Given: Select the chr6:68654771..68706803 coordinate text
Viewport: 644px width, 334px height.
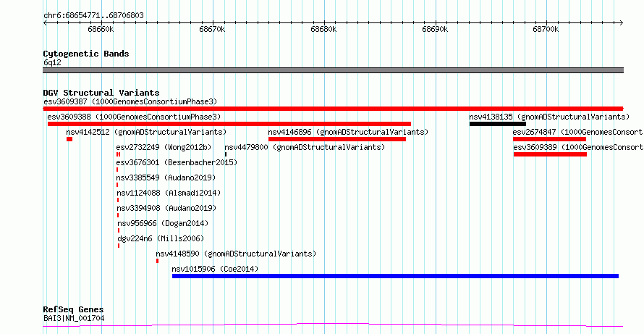Looking at the screenshot, I should click(x=93, y=16).
